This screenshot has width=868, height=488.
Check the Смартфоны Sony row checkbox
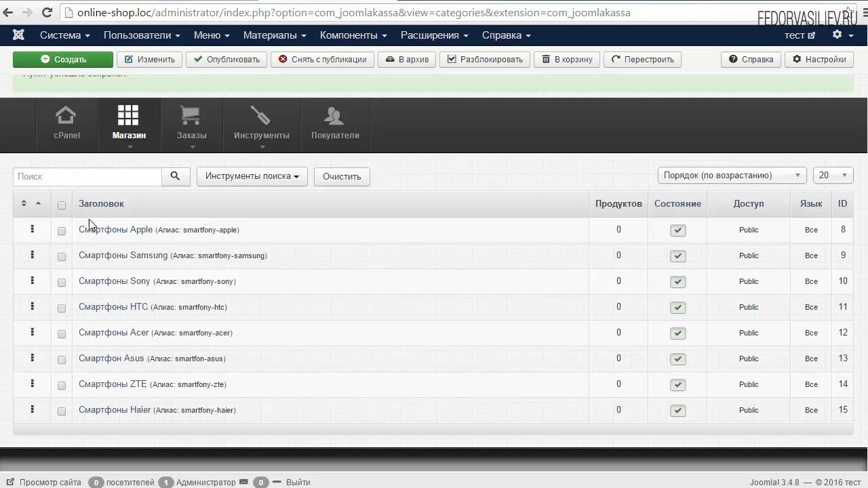click(x=62, y=283)
